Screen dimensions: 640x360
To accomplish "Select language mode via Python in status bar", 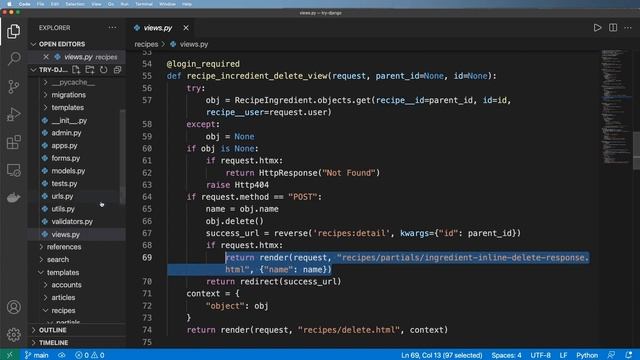I will (587, 355).
